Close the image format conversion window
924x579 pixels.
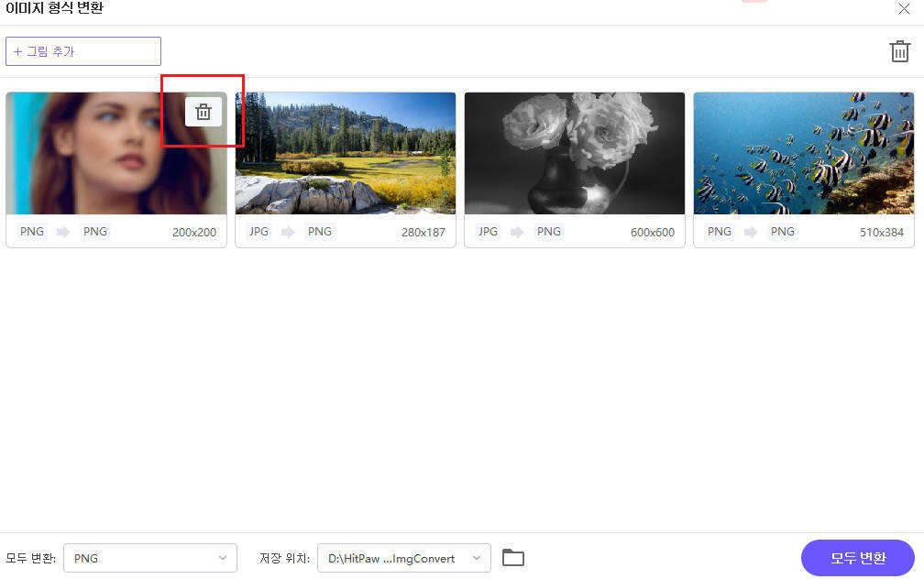[x=903, y=8]
